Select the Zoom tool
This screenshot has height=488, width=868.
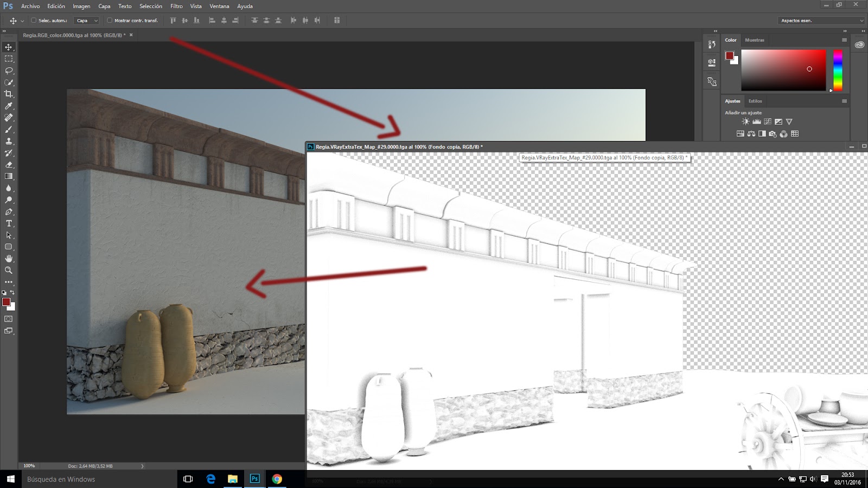9,270
